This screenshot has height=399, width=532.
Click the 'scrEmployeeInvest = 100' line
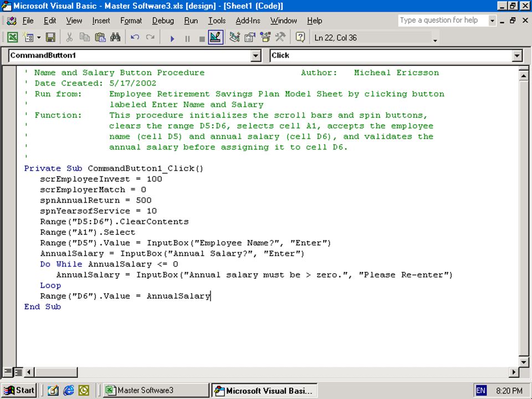(x=101, y=179)
